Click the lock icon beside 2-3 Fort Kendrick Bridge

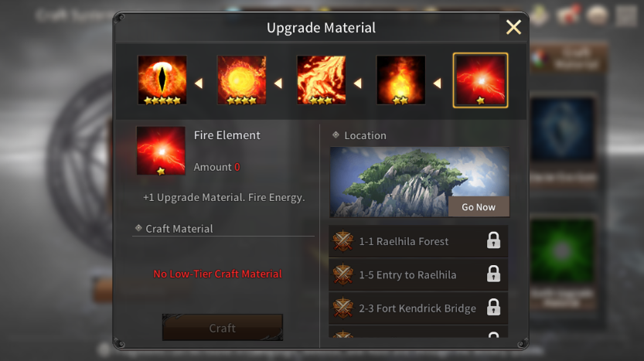coord(493,307)
